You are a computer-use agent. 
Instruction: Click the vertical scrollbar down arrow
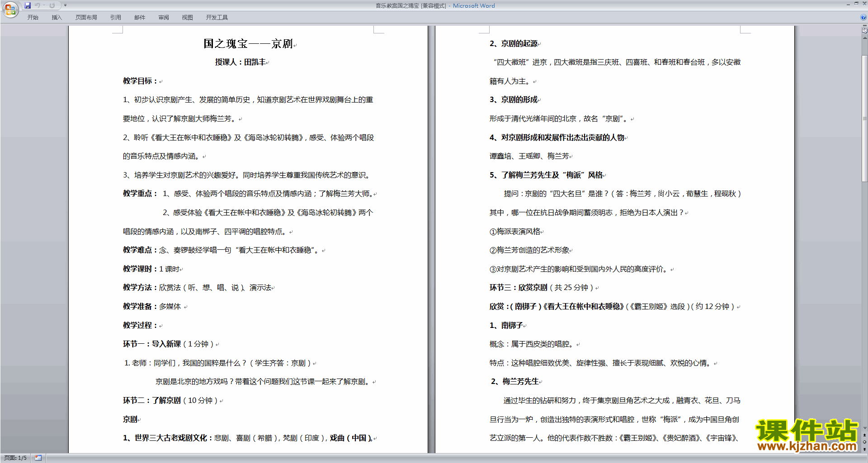865,428
